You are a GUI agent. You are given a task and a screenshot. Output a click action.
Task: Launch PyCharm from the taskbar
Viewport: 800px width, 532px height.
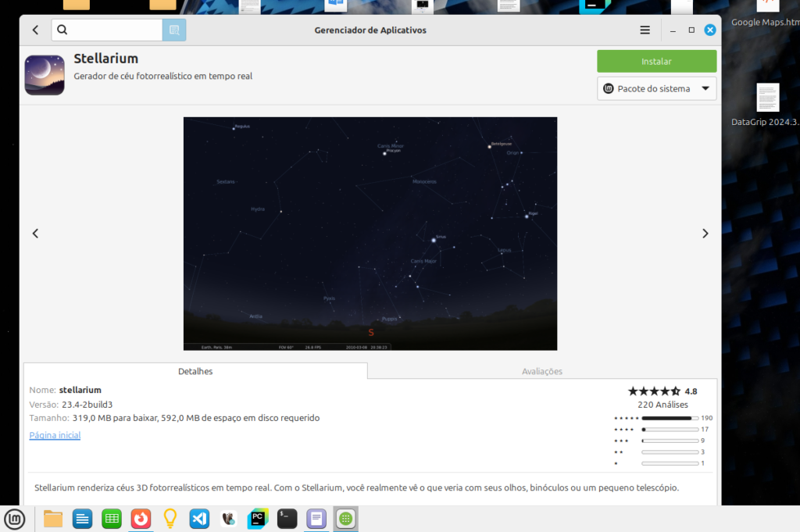[257, 518]
